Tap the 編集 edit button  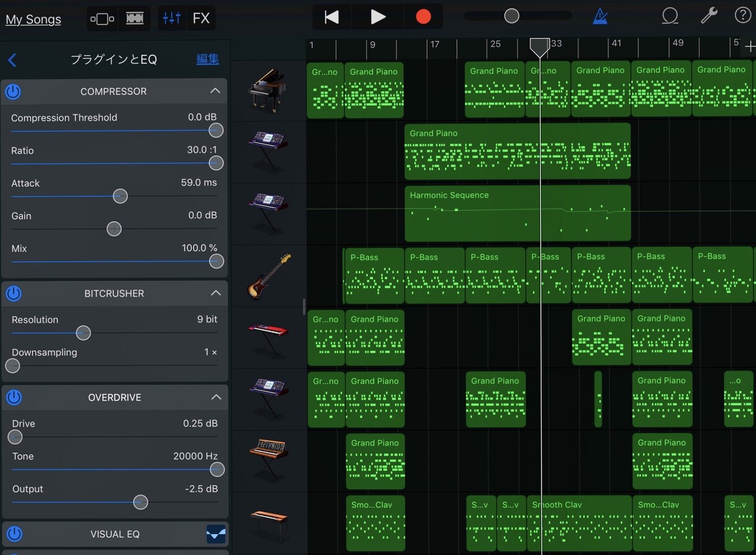(x=208, y=59)
